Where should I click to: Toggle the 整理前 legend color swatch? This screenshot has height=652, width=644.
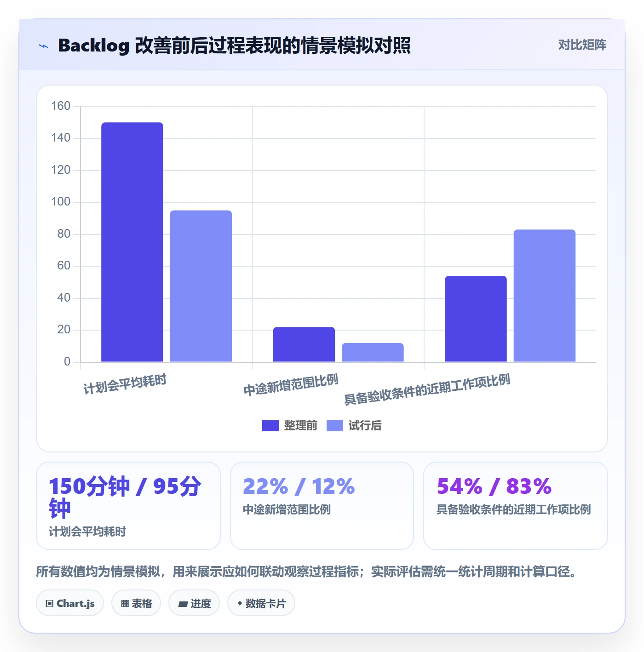click(x=270, y=426)
